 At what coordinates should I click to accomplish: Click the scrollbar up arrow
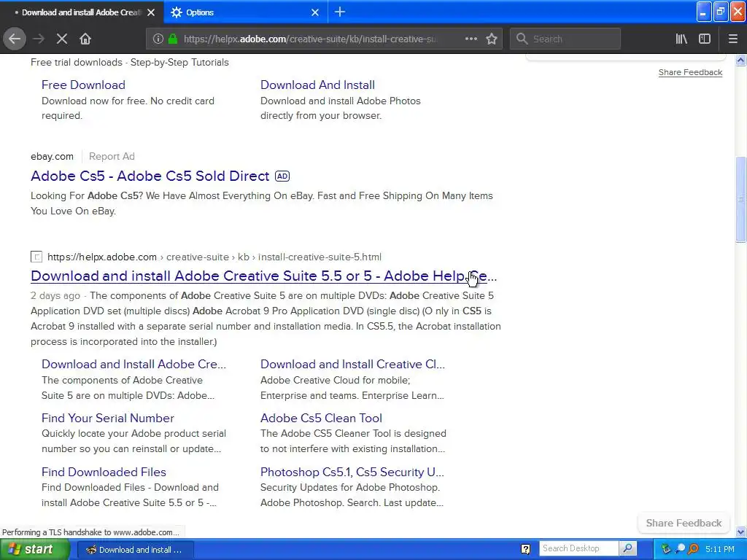click(741, 60)
